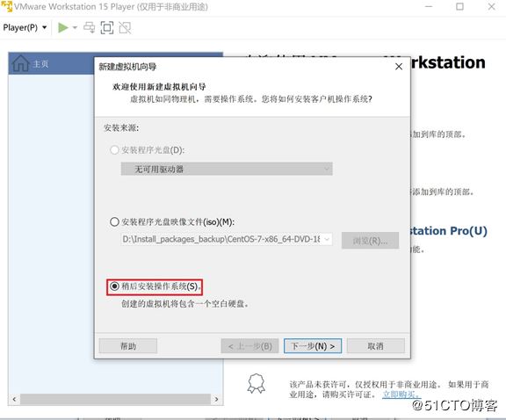The width and height of the screenshot is (506, 420).
Task: Select installer disc image file (iso) radio
Action: click(114, 222)
